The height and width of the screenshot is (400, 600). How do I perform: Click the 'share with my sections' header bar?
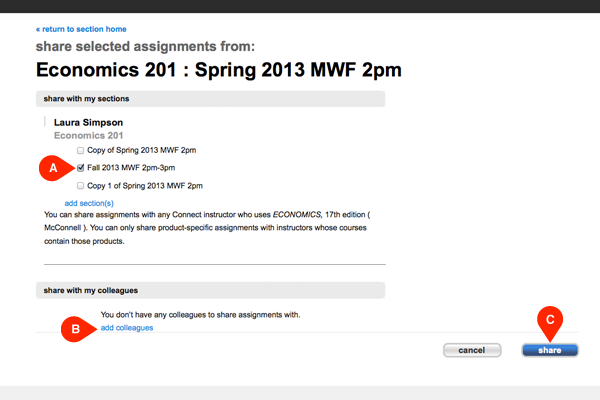210,98
